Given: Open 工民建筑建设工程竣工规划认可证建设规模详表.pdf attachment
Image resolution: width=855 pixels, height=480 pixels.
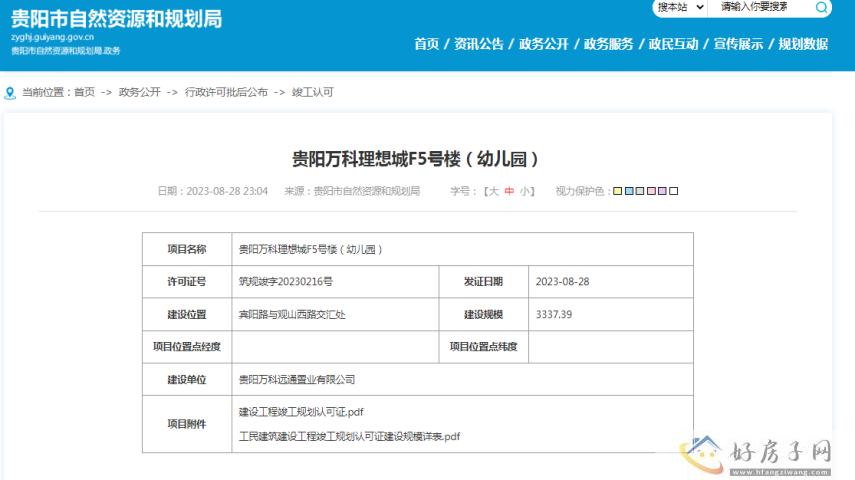Looking at the screenshot, I should click(x=350, y=436).
